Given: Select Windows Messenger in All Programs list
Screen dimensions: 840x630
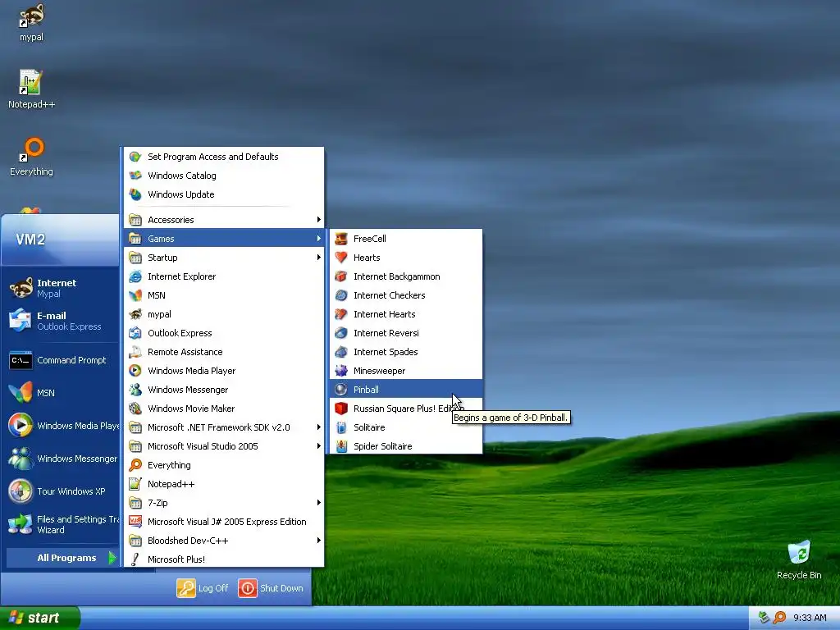Looking at the screenshot, I should coord(224,390).
